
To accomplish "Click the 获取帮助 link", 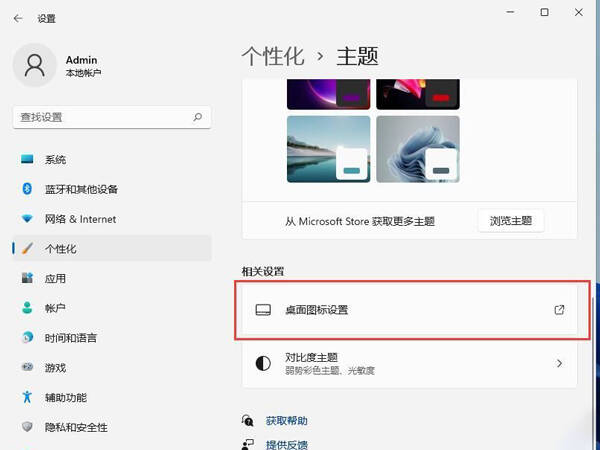I will (287, 421).
